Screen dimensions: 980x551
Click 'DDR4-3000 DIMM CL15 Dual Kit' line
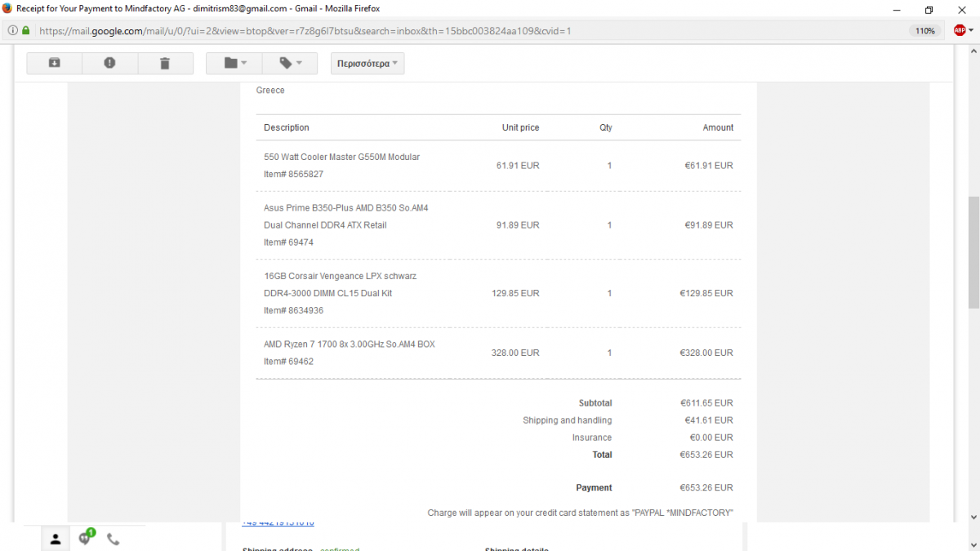click(328, 293)
